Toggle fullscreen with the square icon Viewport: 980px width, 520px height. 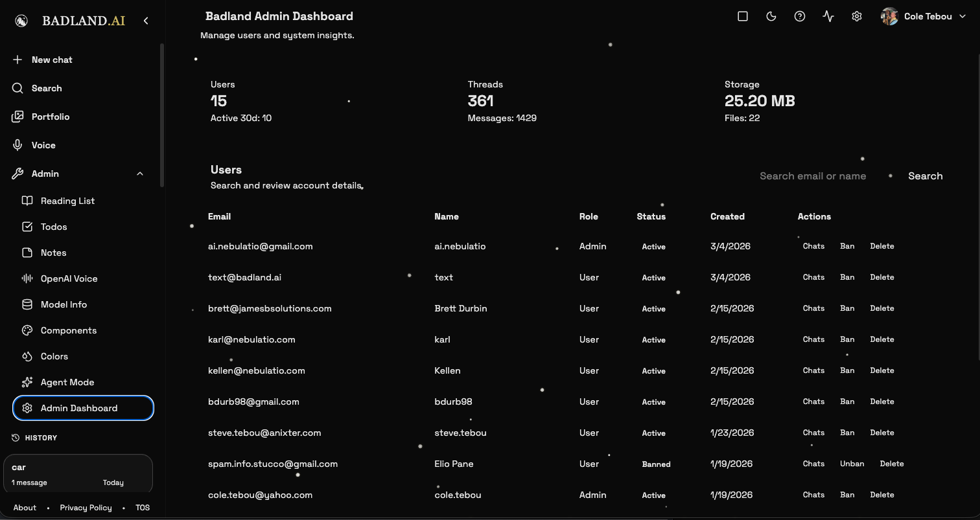[x=743, y=16]
